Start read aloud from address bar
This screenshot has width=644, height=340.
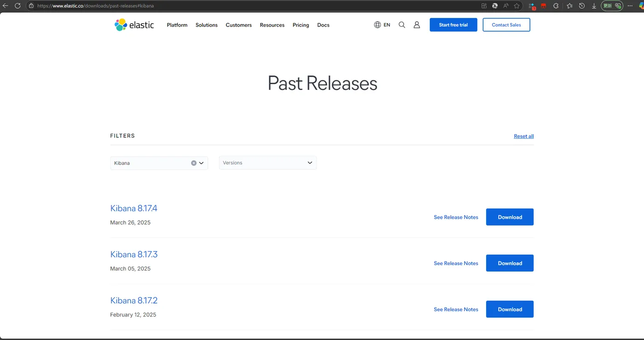(x=506, y=6)
